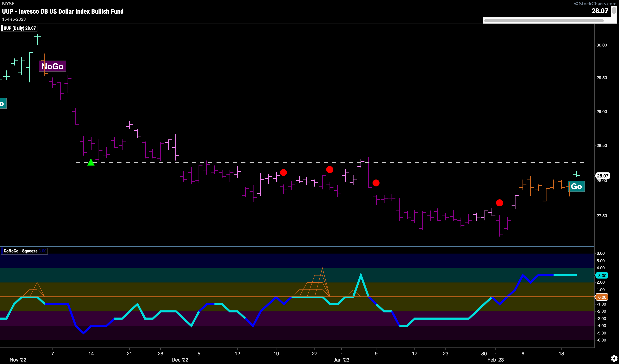This screenshot has width=619, height=364.
Task: Click the '15-Feb-2023' date text
Action: tap(14, 19)
